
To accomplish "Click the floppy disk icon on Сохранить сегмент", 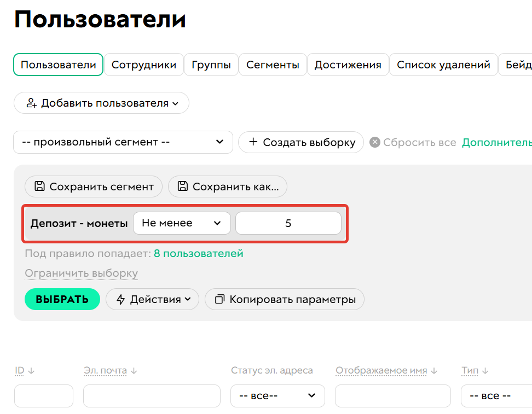I will click(x=39, y=186).
